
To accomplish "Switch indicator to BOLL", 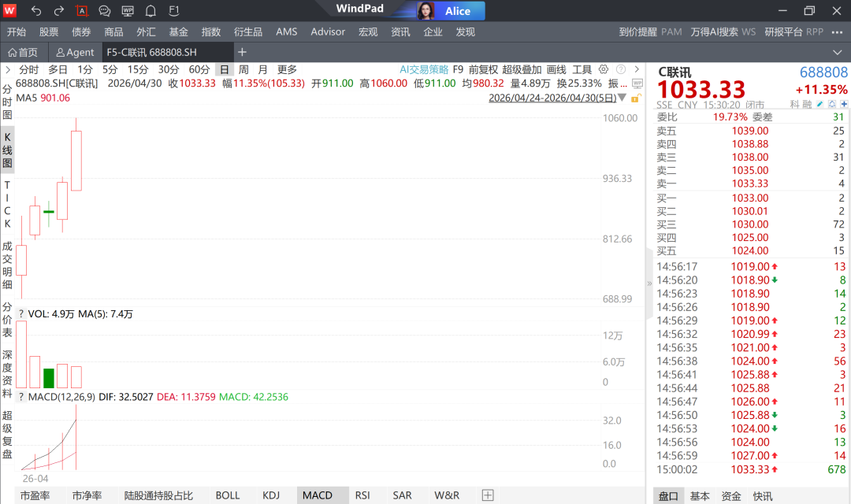I will 228,495.
